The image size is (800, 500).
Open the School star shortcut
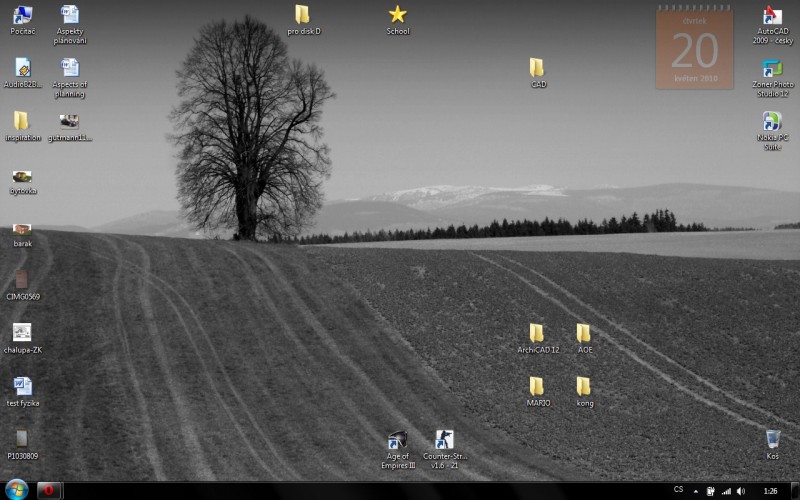click(397, 15)
